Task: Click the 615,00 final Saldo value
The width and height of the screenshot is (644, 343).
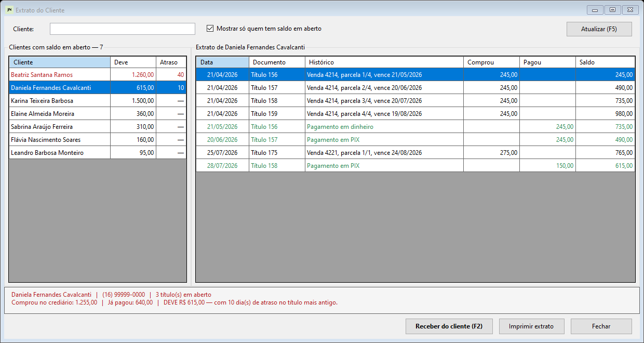Action: pyautogui.click(x=624, y=166)
